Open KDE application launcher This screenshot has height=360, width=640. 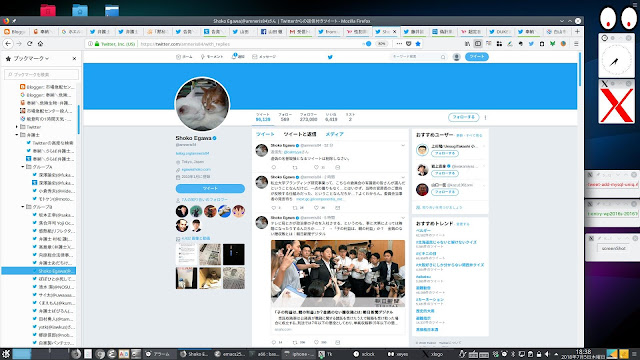point(6,354)
